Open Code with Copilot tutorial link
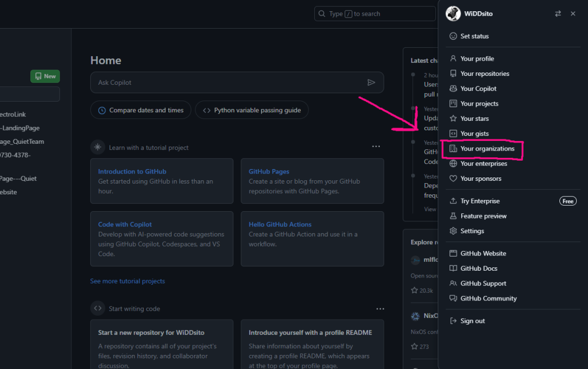Image resolution: width=588 pixels, height=369 pixels. point(125,225)
